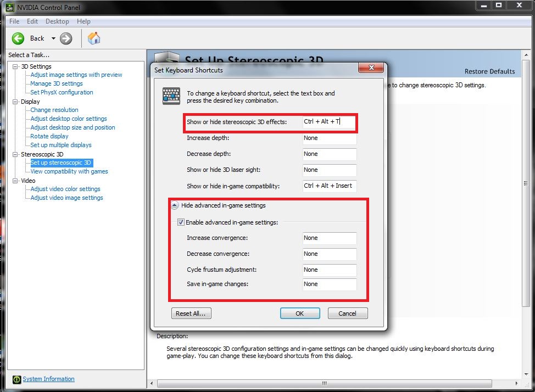This screenshot has height=392, width=535.
Task: Select the Decrease convergence shortcut field
Action: [330, 254]
